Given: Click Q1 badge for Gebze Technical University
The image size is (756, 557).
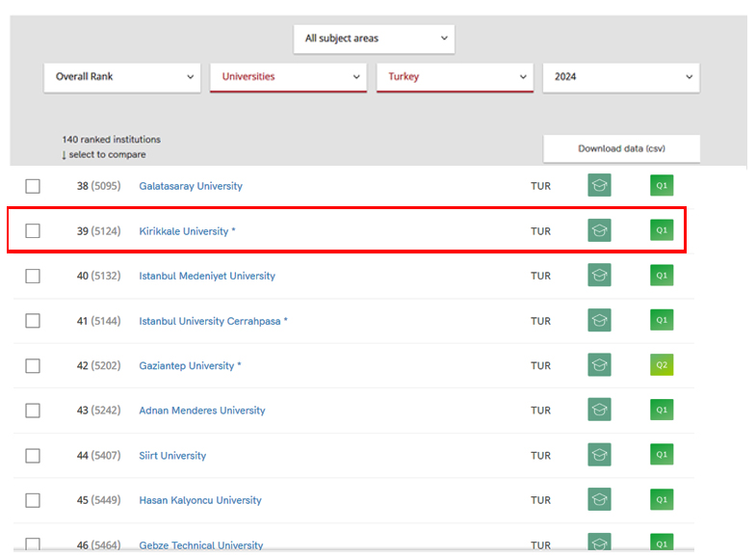Looking at the screenshot, I should 662,542.
